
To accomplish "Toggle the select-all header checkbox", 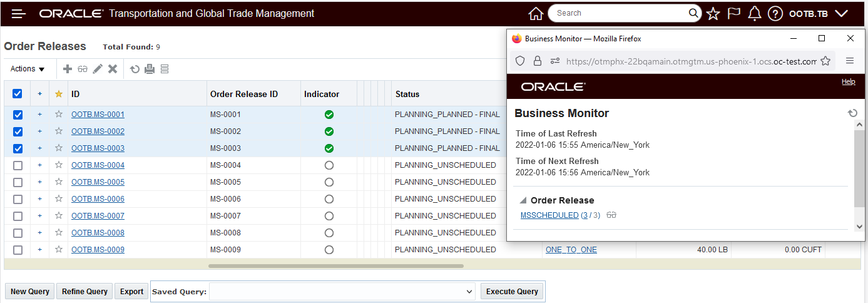I will pos(18,94).
